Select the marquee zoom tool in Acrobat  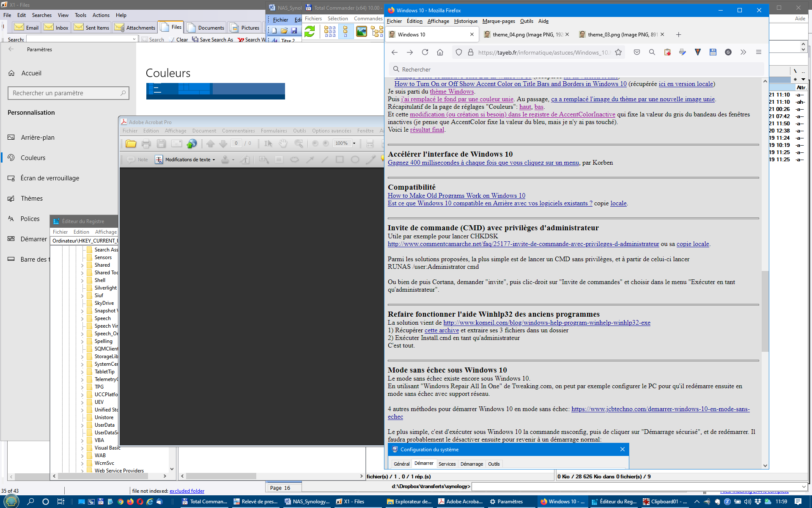[299, 144]
